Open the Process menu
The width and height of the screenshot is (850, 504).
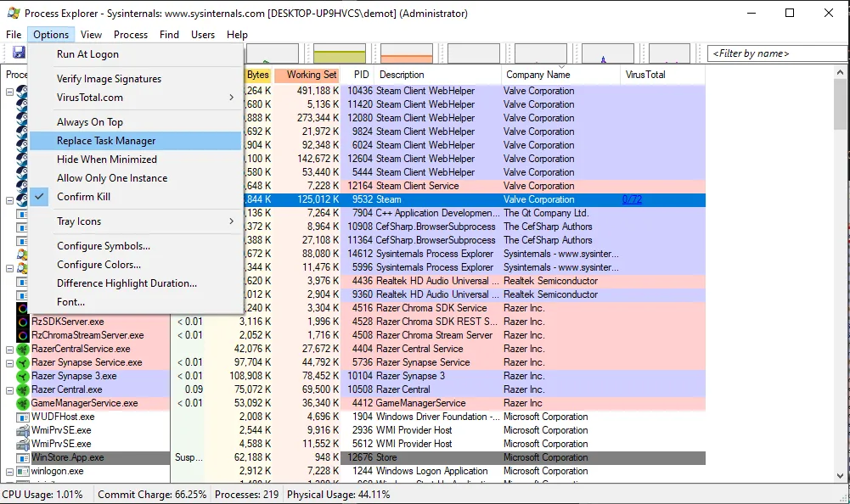tap(131, 34)
